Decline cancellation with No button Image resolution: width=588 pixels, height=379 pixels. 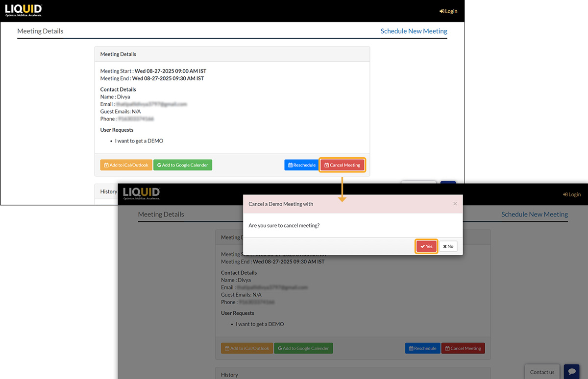click(448, 246)
